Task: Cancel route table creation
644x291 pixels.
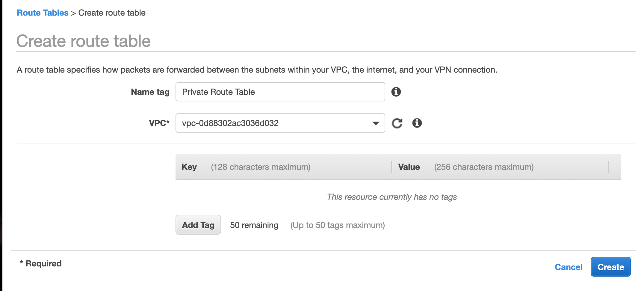Action: click(x=568, y=267)
